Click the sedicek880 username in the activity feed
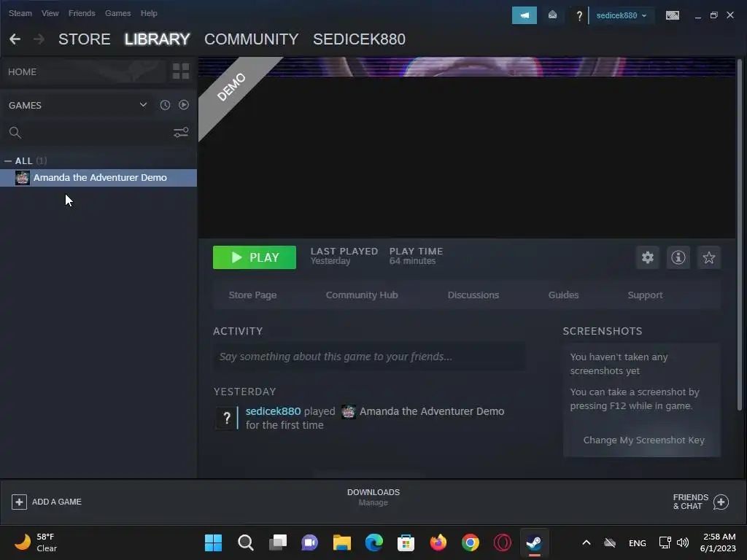This screenshot has width=747, height=560. pyautogui.click(x=273, y=411)
